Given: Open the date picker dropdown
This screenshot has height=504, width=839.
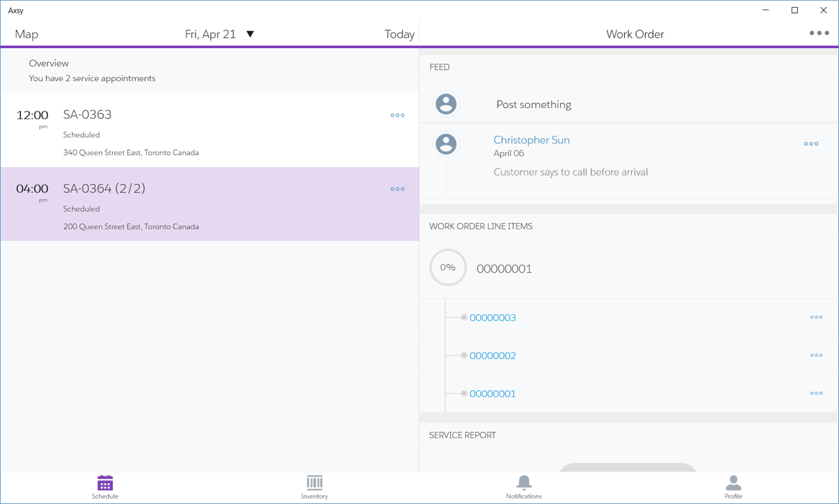Looking at the screenshot, I should tap(250, 34).
